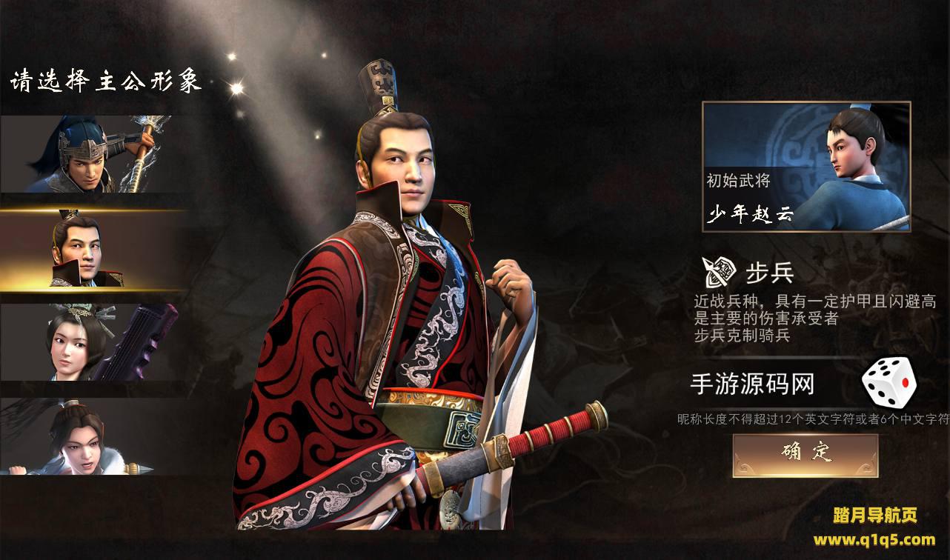The image size is (950, 560).
Task: Click the 踏月导航页 watermark text
Action: tap(874, 515)
